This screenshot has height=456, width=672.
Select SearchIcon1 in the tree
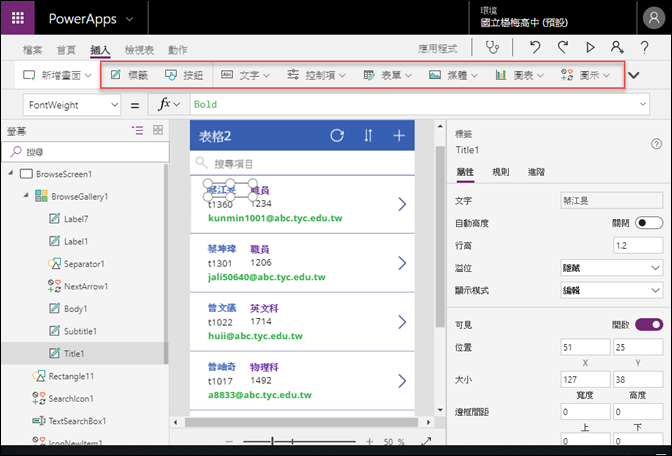(x=71, y=399)
